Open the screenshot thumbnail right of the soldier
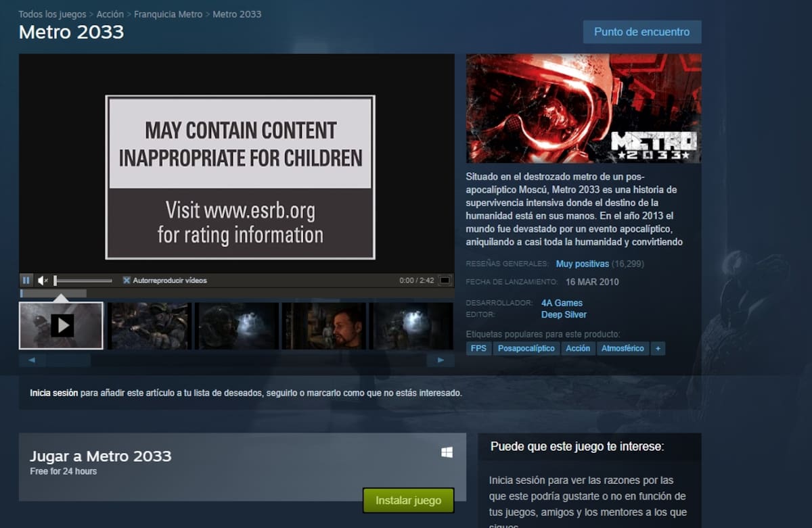The width and height of the screenshot is (812, 528). point(237,326)
